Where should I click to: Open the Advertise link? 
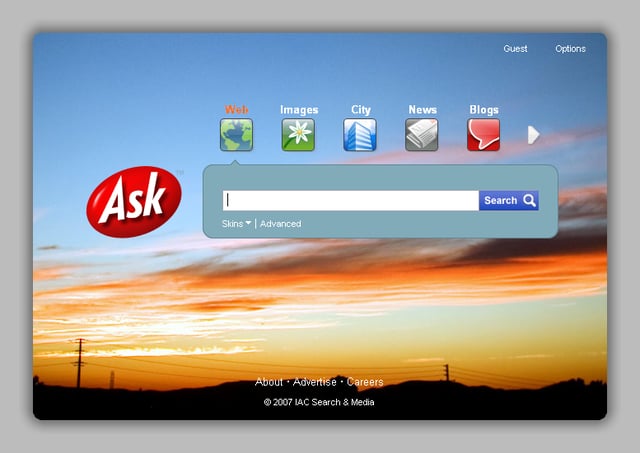[315, 382]
